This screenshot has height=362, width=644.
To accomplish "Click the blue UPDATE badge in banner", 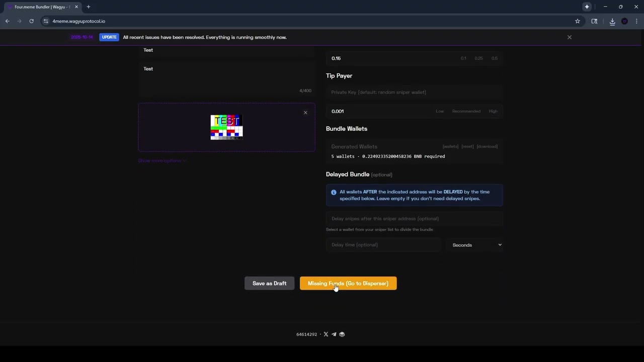I will tap(109, 37).
